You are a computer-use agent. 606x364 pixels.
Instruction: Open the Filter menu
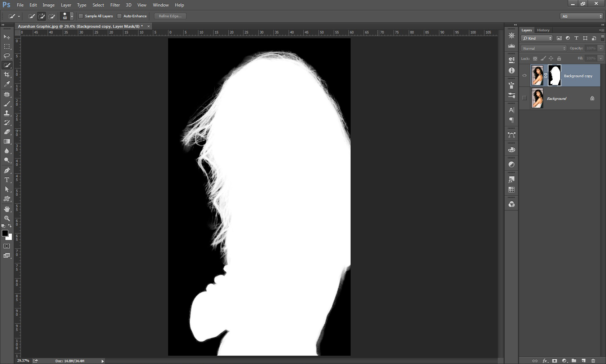pos(115,5)
